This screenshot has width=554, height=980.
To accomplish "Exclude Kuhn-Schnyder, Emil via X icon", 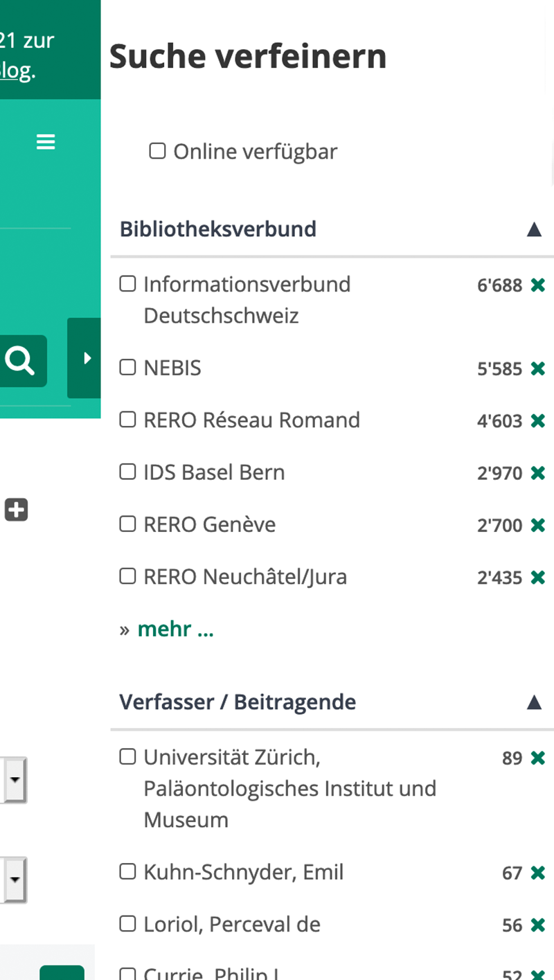I will tap(537, 873).
